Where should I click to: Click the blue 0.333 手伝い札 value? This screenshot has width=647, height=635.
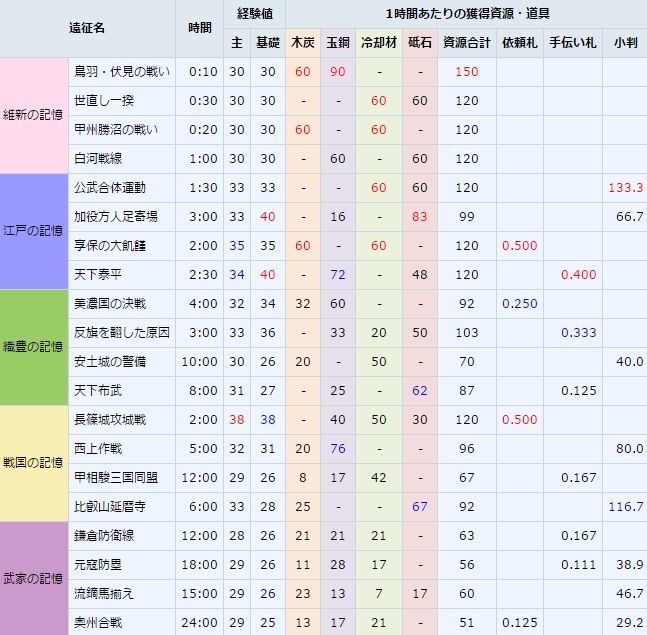click(x=578, y=332)
